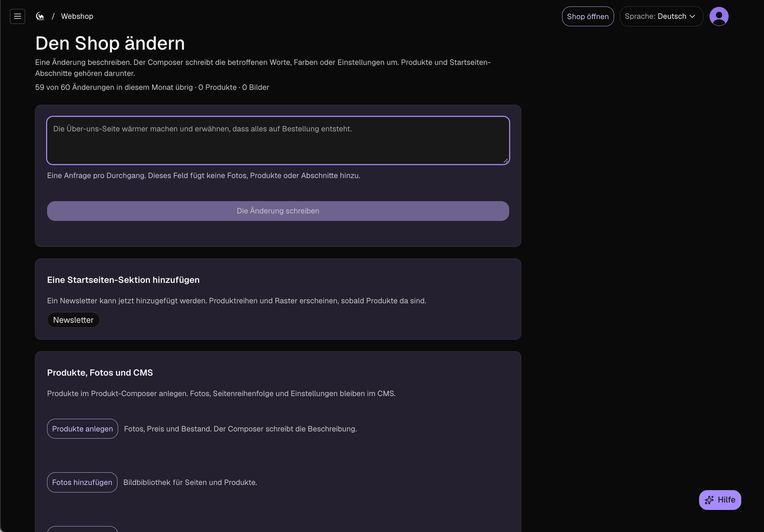Select the Webshop breadcrumb
This screenshot has height=532, width=764.
tap(77, 16)
